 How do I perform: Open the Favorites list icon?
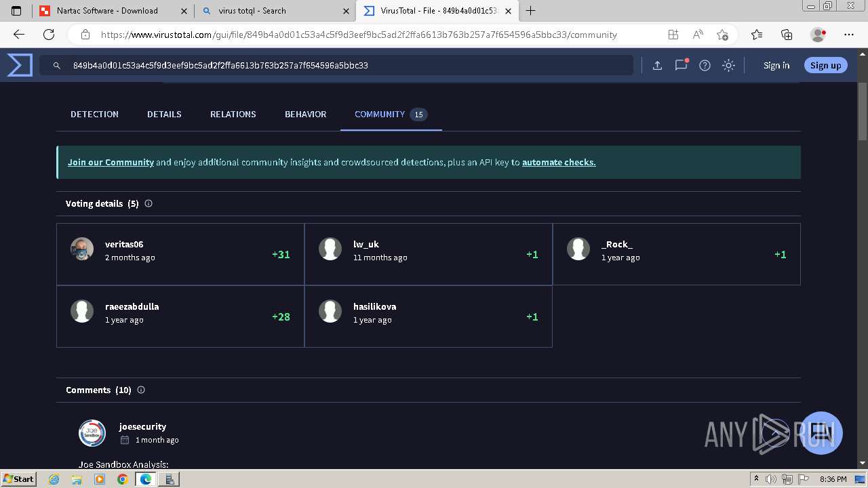[x=757, y=35]
